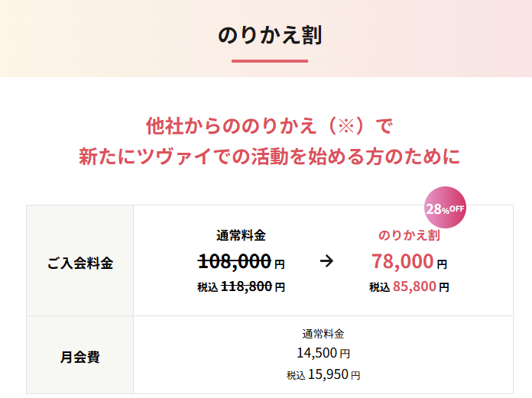
Task: Click the red のりかえ割 label in the table
Action: (409, 235)
